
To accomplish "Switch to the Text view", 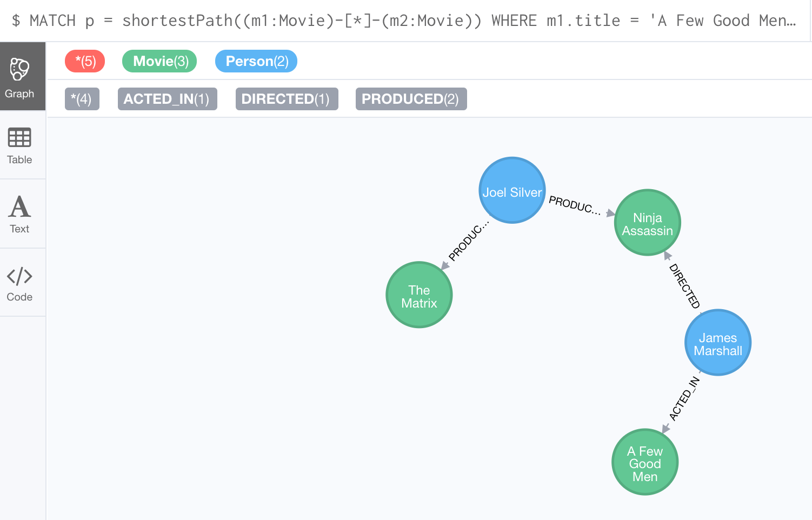I will tap(23, 214).
